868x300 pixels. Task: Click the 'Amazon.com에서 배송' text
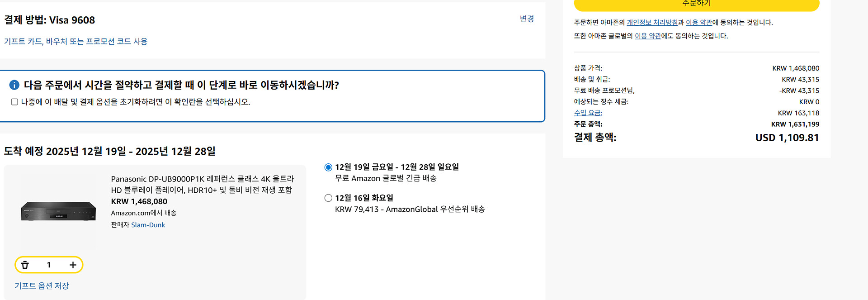[144, 213]
